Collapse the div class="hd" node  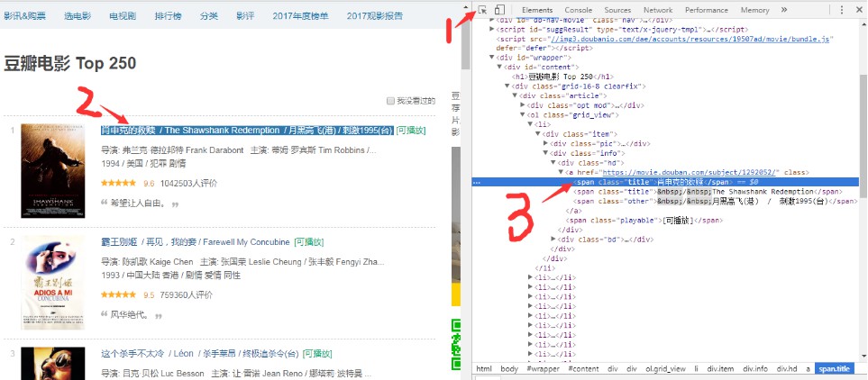click(x=554, y=163)
